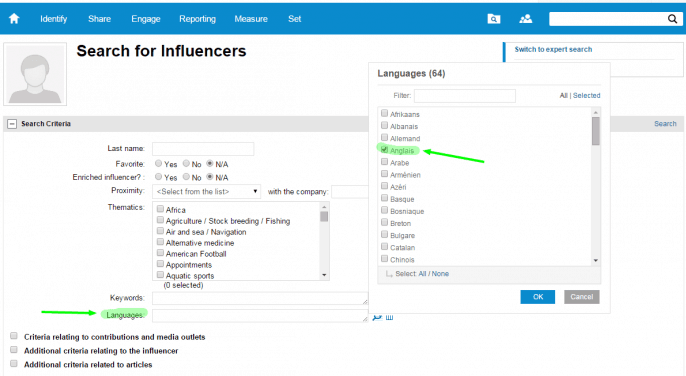Click the Keywords text field
The width and height of the screenshot is (686, 376).
260,298
